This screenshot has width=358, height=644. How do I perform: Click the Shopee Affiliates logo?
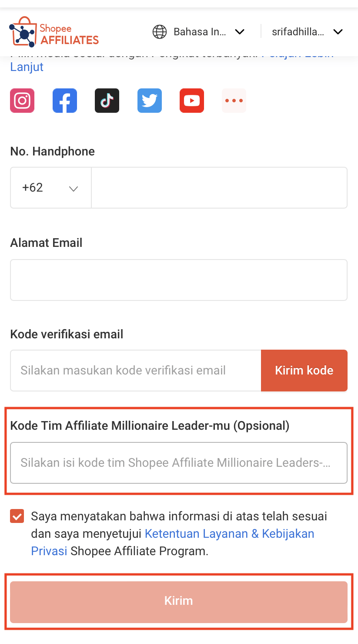click(x=54, y=32)
